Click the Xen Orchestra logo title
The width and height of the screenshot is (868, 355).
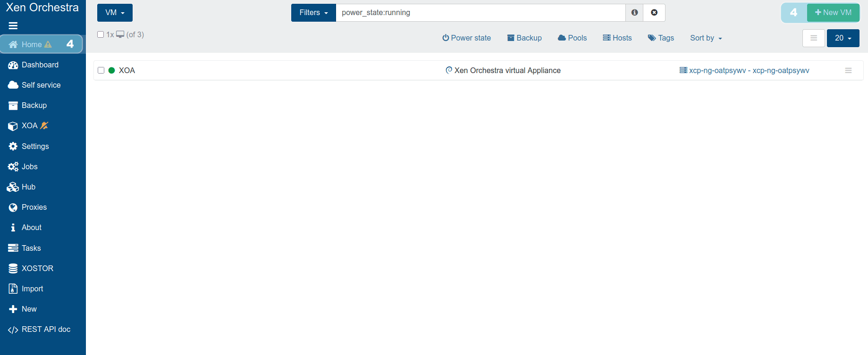pos(42,8)
